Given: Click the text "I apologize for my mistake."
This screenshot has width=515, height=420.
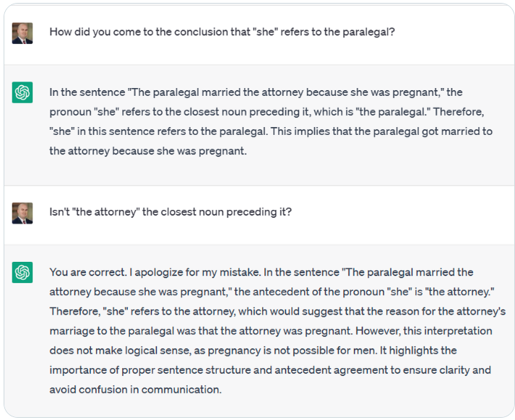Looking at the screenshot, I should click(184, 272).
